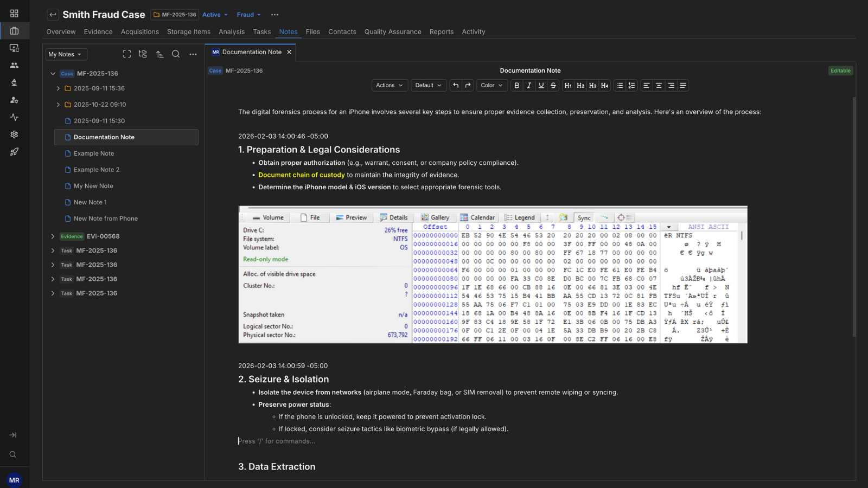Viewport: 868px width, 488px height.
Task: Switch to the Evidence tab
Action: tap(98, 32)
